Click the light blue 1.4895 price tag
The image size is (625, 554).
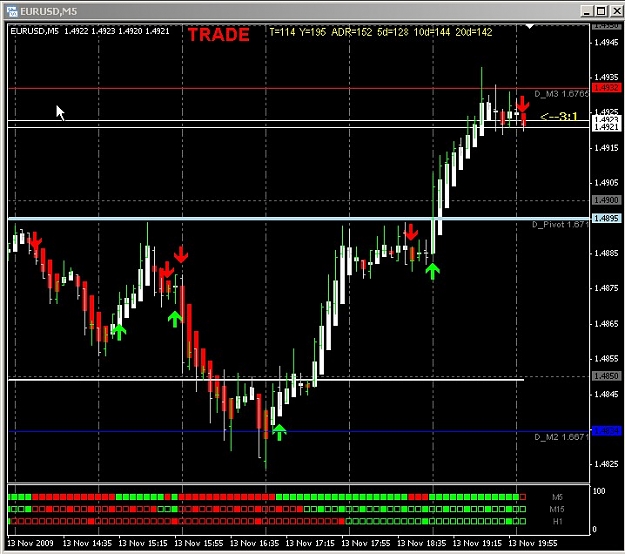(605, 218)
